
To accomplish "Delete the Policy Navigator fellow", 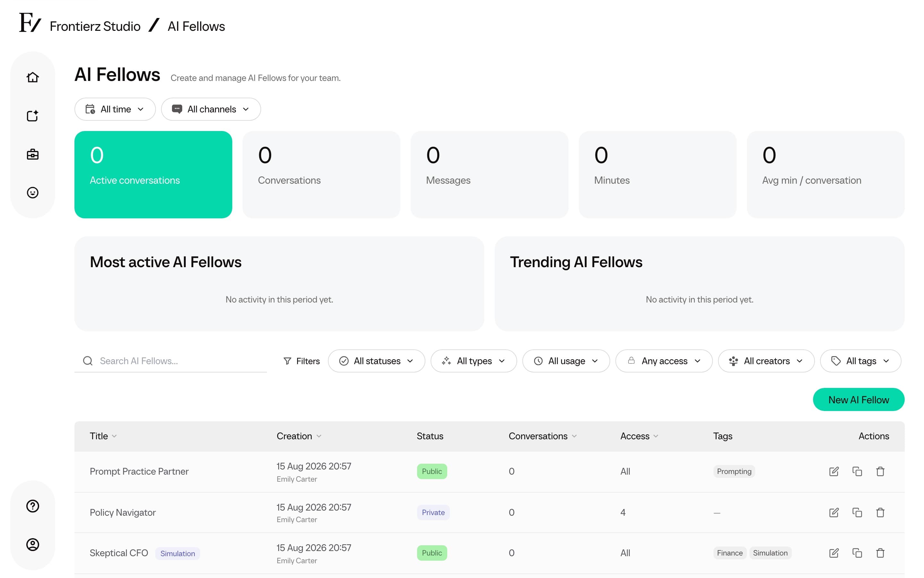I will pyautogui.click(x=880, y=512).
